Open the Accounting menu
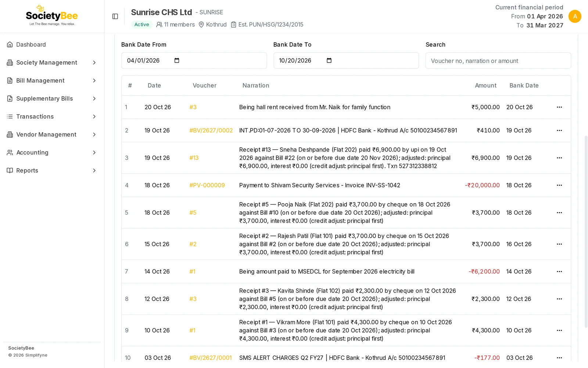 pyautogui.click(x=52, y=152)
